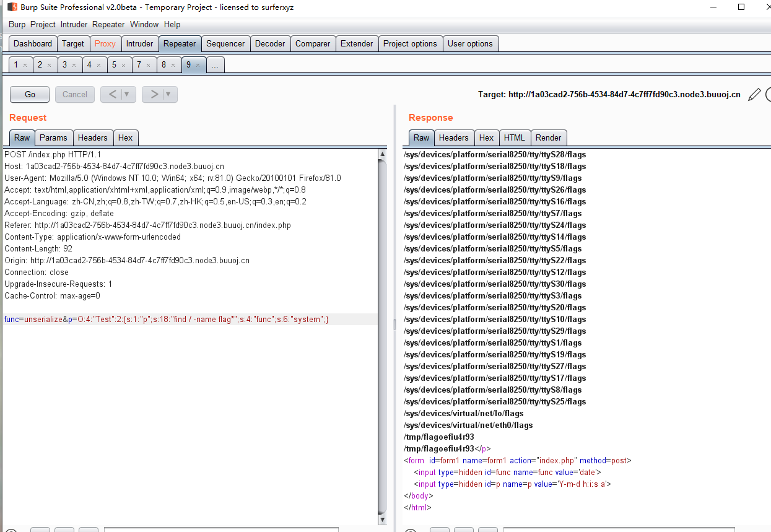This screenshot has width=771, height=532.
Task: Switch to Headers tab in Response pane
Action: coord(454,138)
